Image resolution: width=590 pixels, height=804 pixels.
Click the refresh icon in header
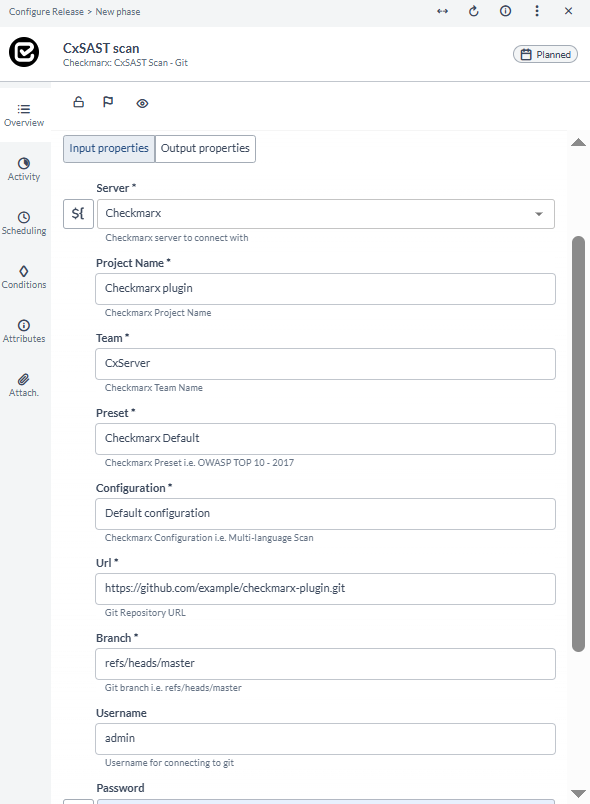(474, 11)
